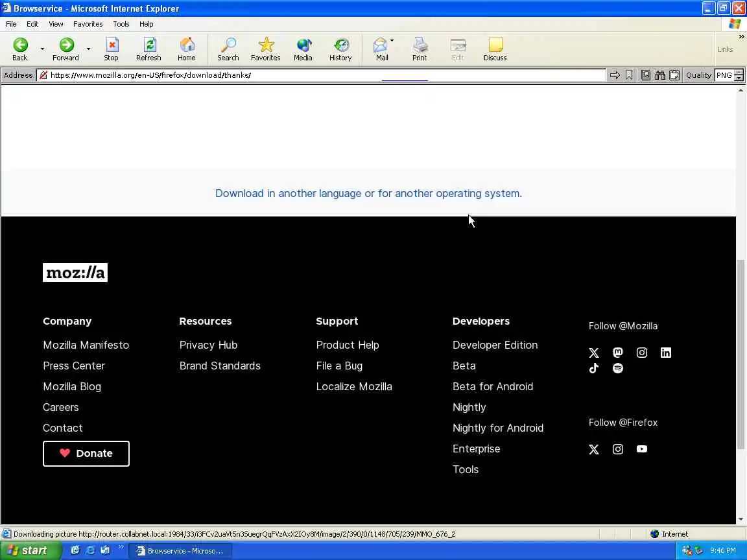Open the View menu
The height and width of the screenshot is (560, 747).
[56, 24]
